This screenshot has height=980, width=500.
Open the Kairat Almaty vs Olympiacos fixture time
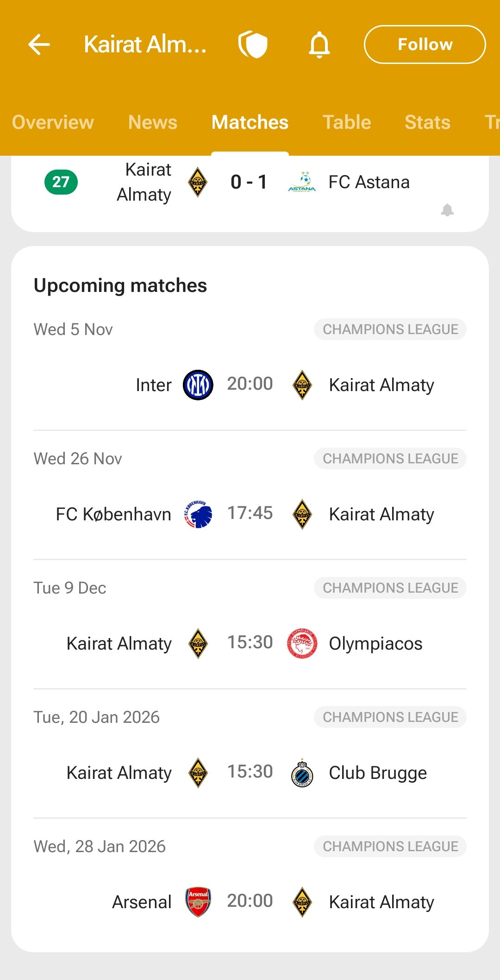tap(250, 643)
